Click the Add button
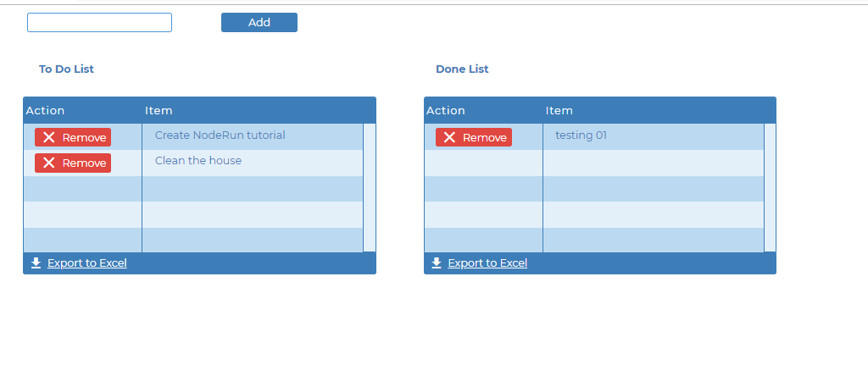The height and width of the screenshot is (376, 868). click(x=259, y=23)
